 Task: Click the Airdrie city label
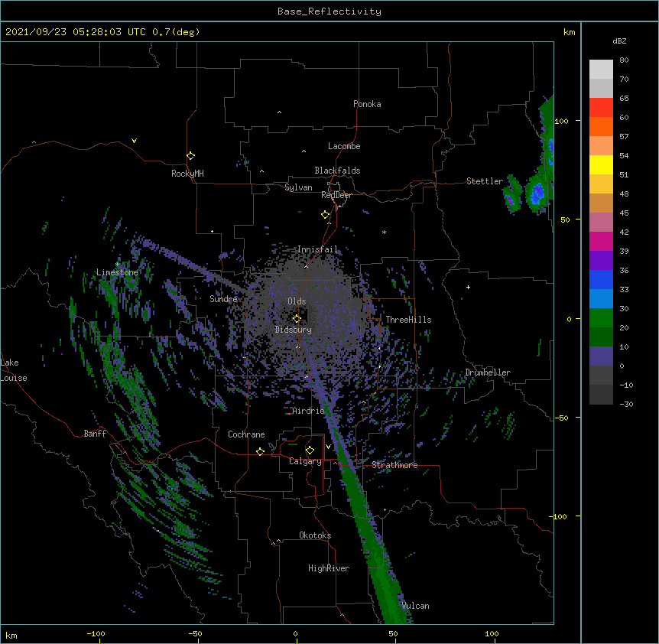point(309,411)
